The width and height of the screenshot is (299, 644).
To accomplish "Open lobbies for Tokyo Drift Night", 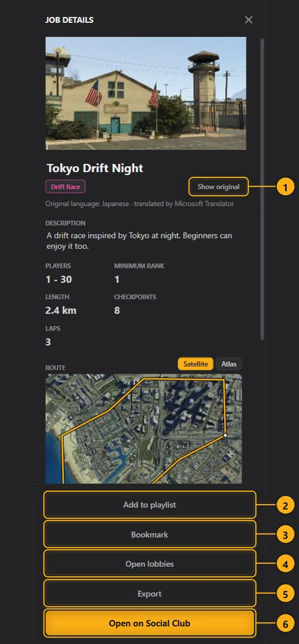I will pyautogui.click(x=150, y=564).
